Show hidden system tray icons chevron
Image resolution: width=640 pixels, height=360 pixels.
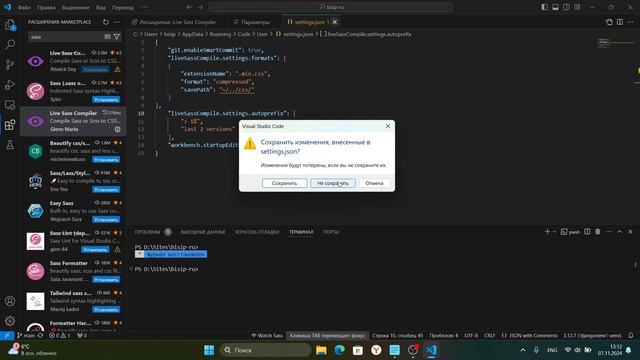pos(523,350)
